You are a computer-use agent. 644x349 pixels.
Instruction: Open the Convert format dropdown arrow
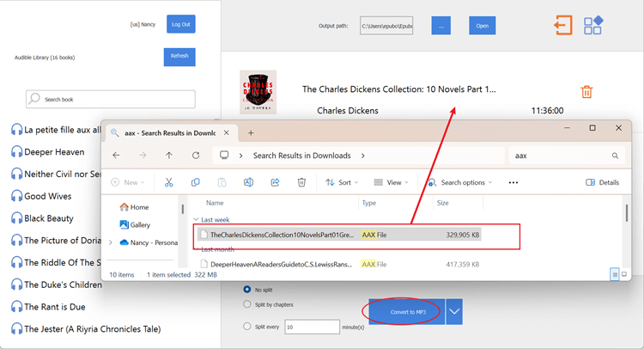[454, 311]
